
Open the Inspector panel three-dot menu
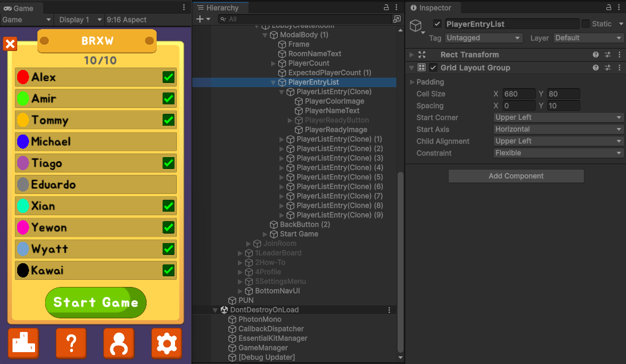click(619, 7)
